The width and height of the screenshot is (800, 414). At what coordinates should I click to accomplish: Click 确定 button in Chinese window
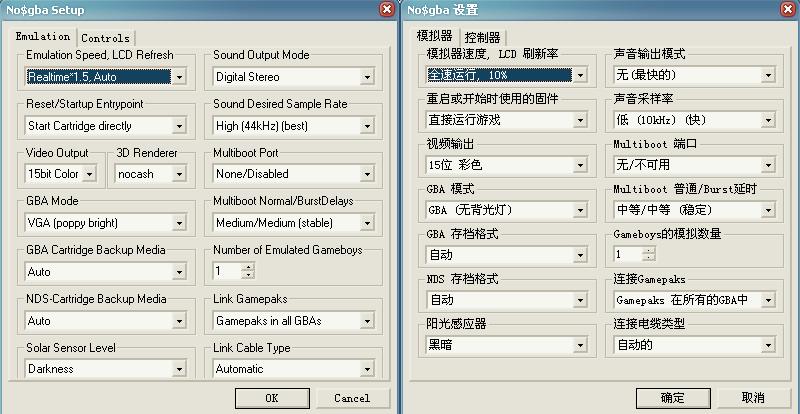click(x=673, y=398)
